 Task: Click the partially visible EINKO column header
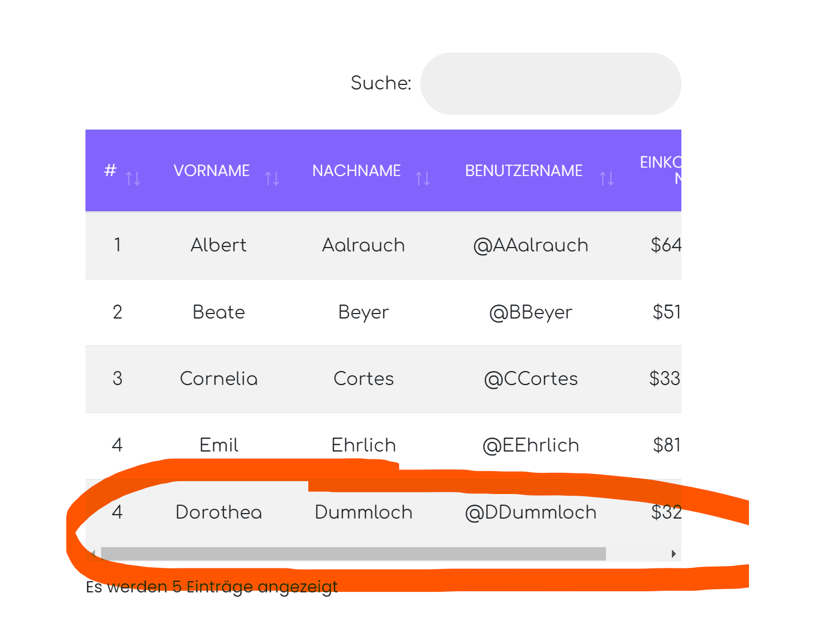pos(661,170)
